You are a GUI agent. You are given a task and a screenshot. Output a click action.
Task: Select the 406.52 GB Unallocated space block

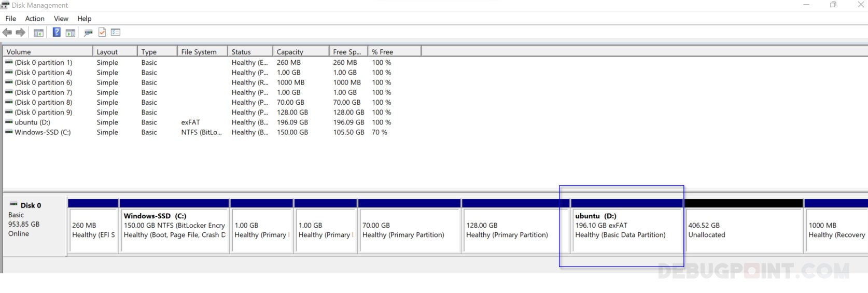744,230
